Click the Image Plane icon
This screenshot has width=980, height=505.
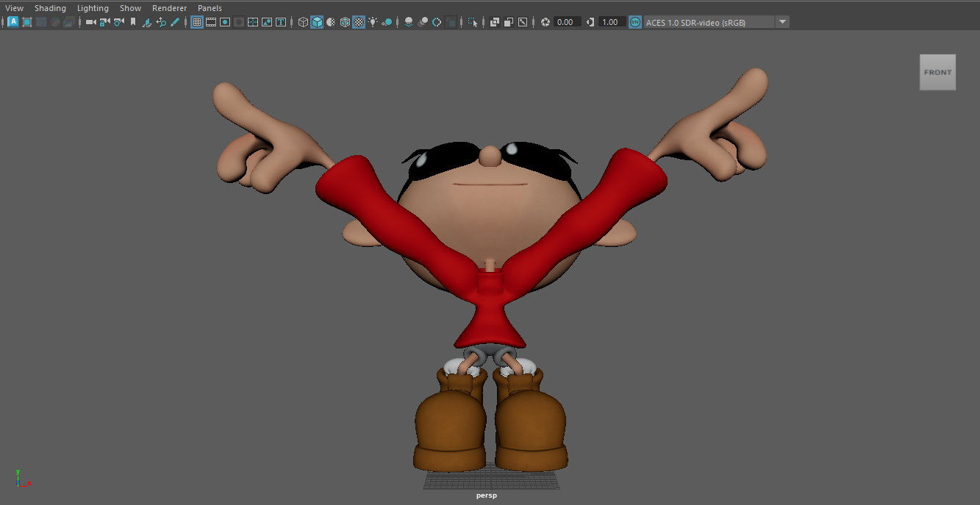coord(146,22)
